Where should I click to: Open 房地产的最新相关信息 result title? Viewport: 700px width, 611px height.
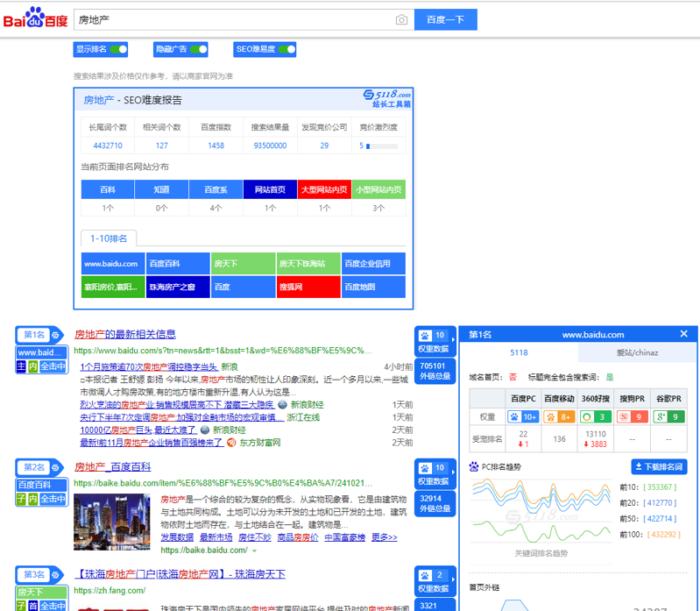point(125,334)
